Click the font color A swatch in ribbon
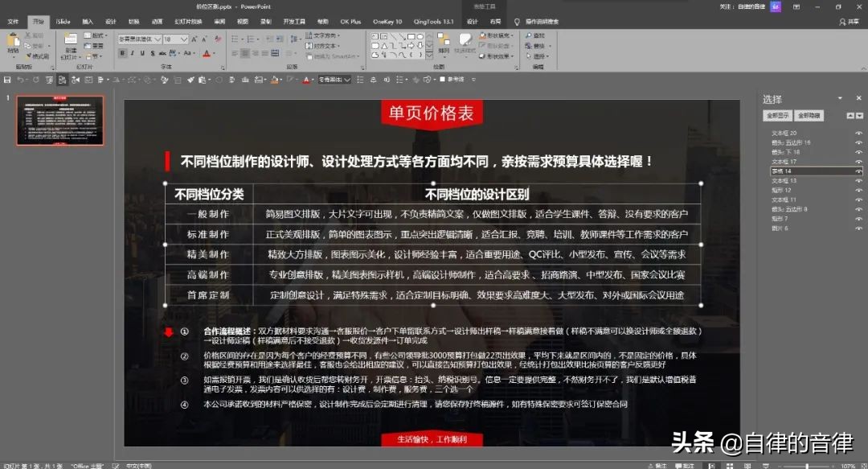 click(x=207, y=53)
